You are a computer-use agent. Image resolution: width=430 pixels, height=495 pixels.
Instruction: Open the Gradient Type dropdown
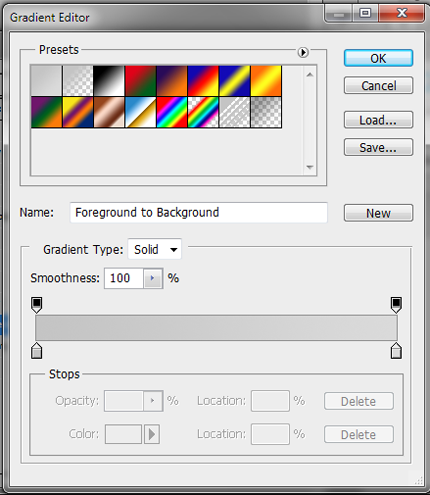(x=155, y=249)
